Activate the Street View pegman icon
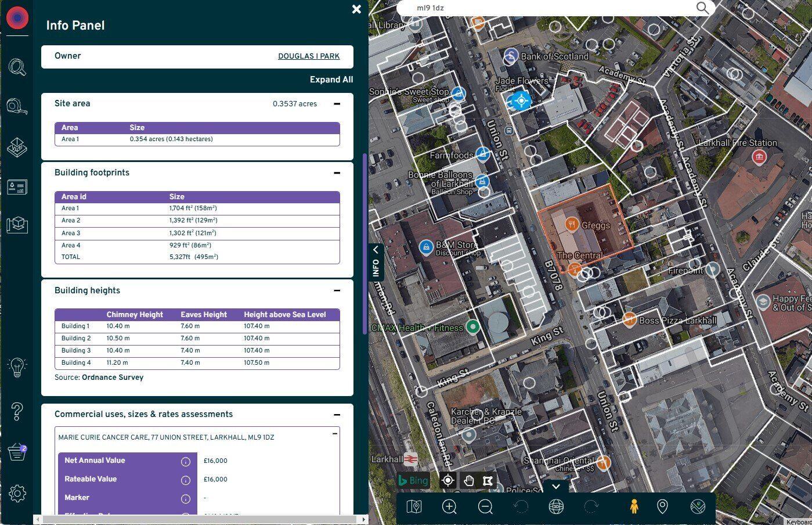Viewport: 812px width, 525px height. pos(634,506)
